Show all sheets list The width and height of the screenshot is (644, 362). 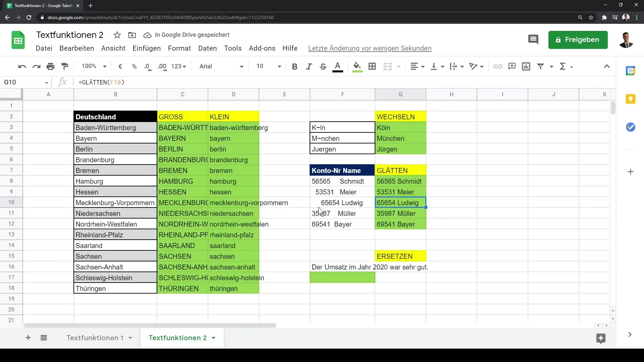(x=44, y=338)
